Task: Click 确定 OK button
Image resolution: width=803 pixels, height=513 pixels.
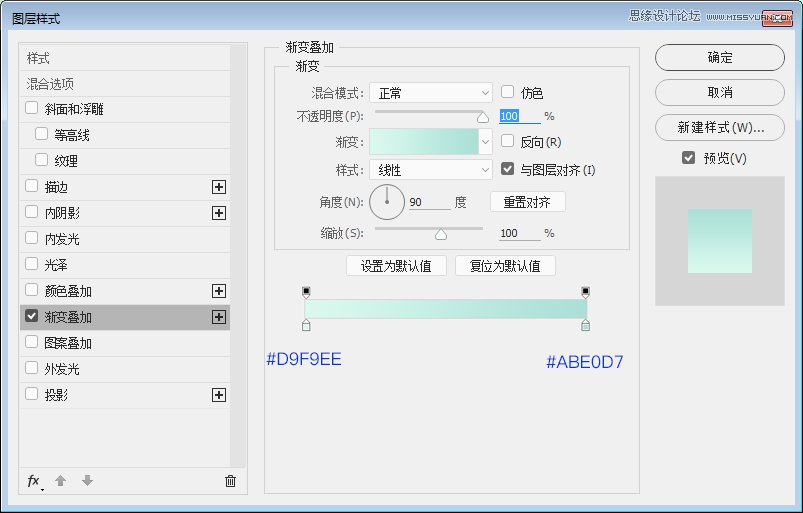Action: click(x=720, y=57)
